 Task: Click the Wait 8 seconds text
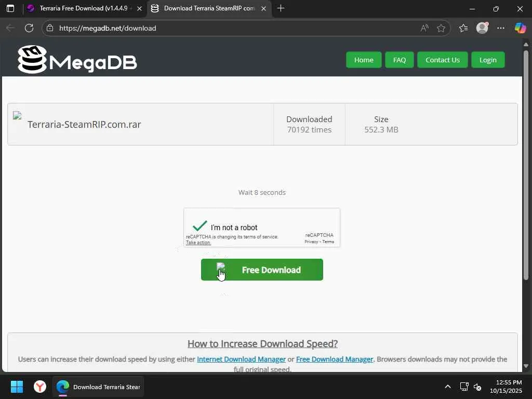tap(262, 192)
